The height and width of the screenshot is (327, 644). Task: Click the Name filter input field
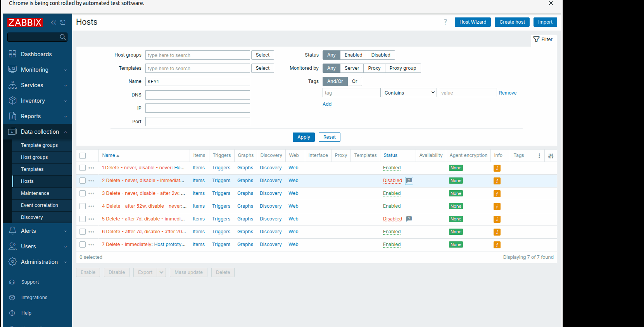click(x=197, y=82)
